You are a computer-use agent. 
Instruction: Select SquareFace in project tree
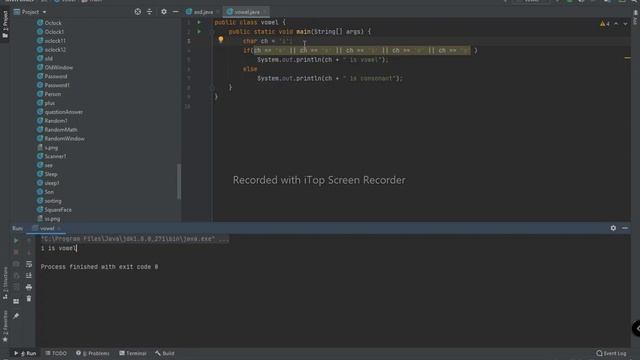pos(54,210)
